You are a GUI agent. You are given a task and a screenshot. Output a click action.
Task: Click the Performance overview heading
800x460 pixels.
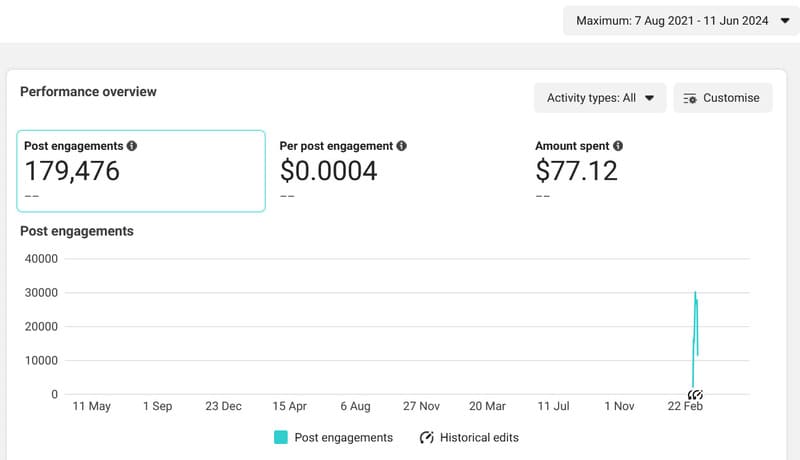click(88, 92)
